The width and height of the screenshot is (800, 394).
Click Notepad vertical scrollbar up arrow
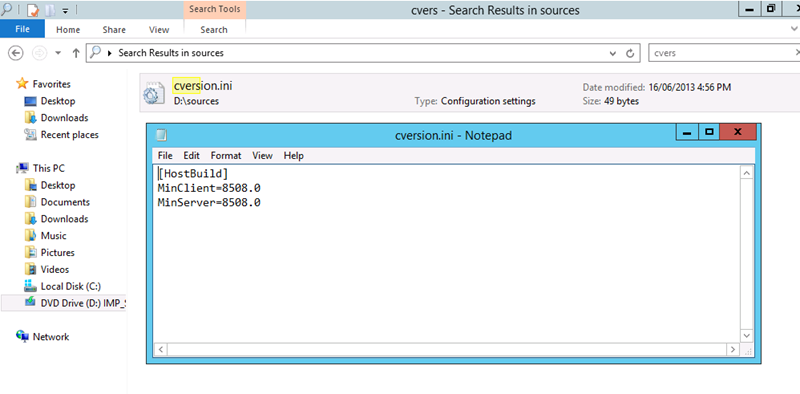point(746,173)
